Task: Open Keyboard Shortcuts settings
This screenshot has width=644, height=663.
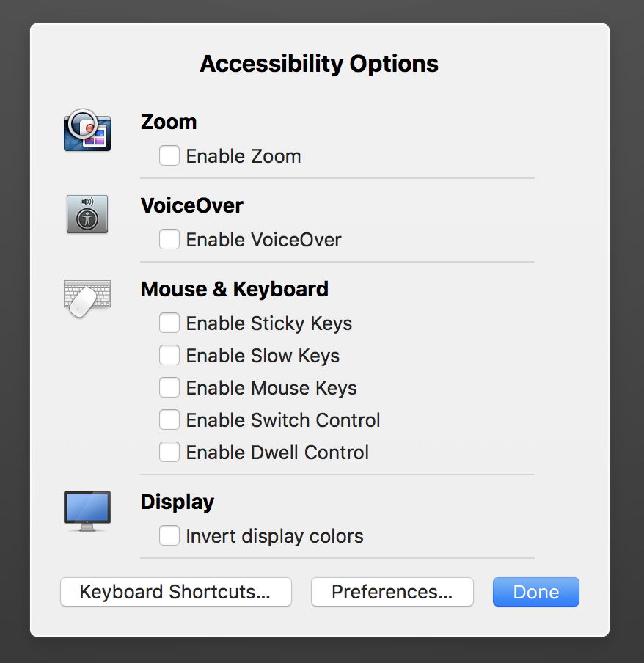Action: (175, 592)
